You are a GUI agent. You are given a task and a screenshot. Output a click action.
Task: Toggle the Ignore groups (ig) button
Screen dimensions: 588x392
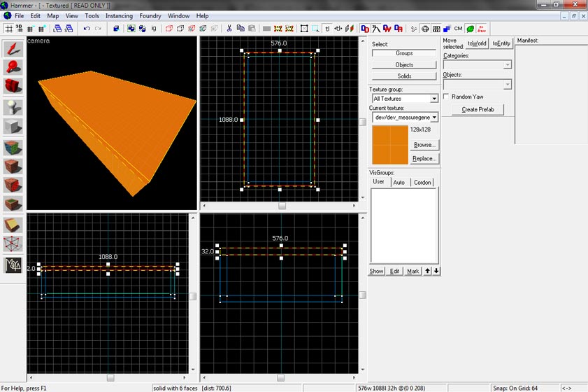(x=154, y=29)
